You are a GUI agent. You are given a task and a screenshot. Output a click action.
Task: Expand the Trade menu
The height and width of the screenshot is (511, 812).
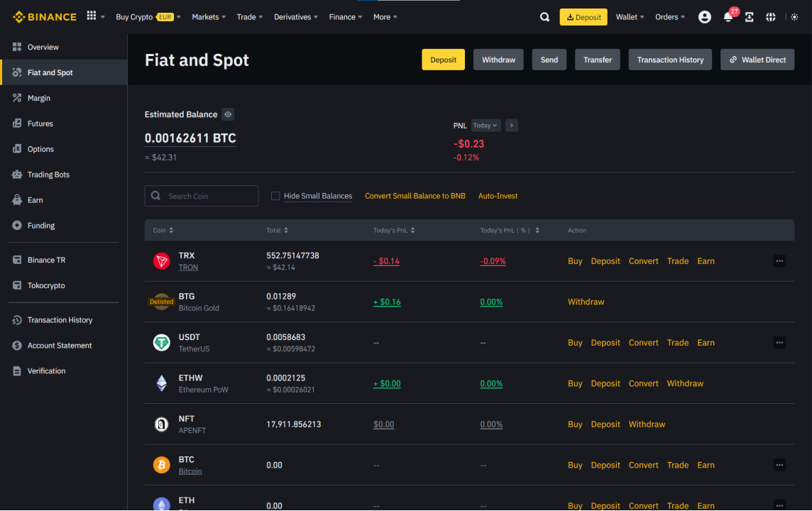coord(250,17)
